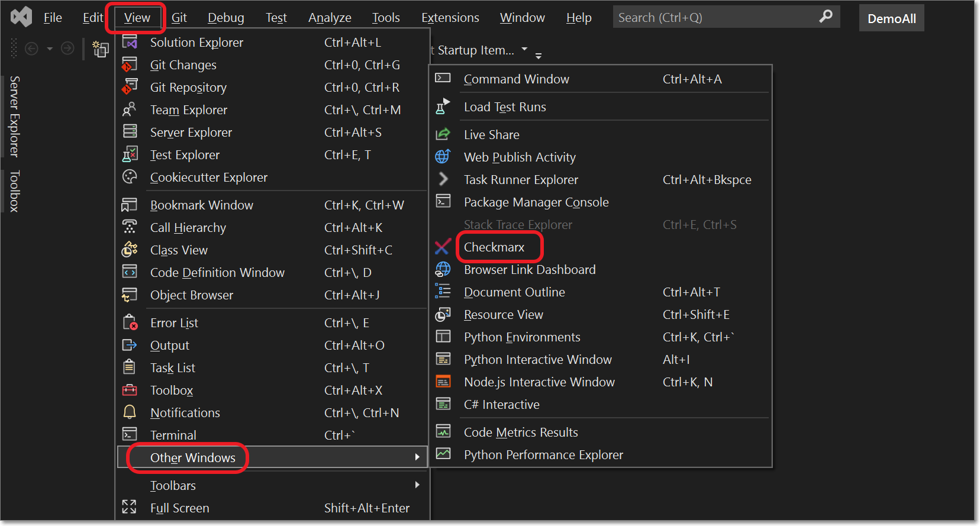Image resolution: width=980 pixels, height=526 pixels.
Task: Click the Class View icon
Action: point(130,250)
